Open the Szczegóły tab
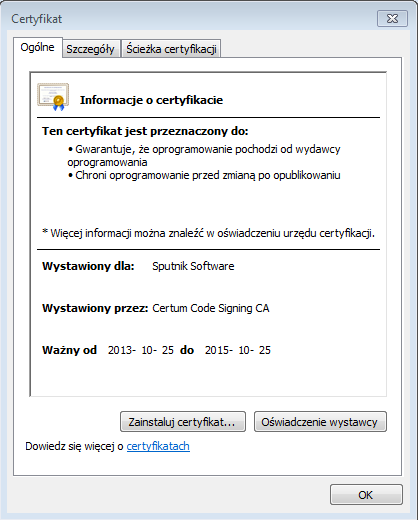418x520 pixels. coord(91,49)
